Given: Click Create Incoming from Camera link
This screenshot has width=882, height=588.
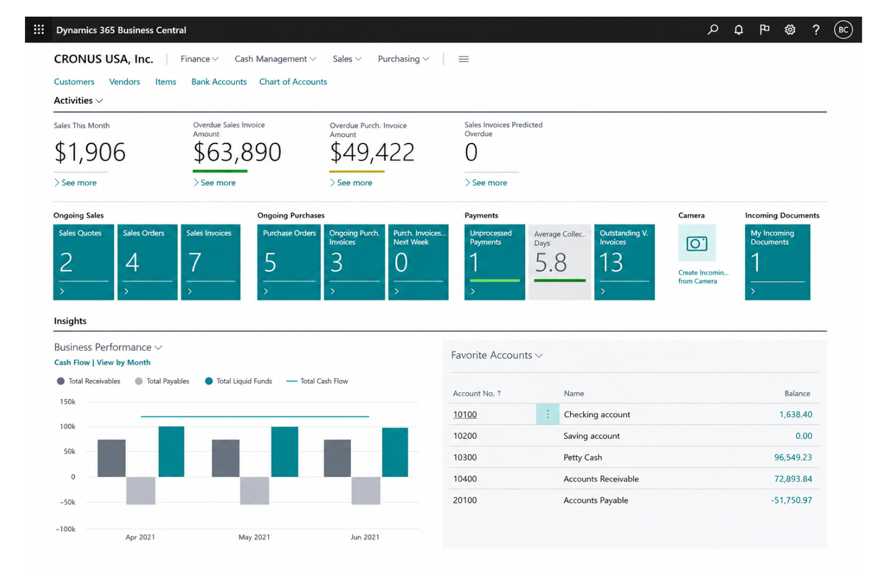Looking at the screenshot, I should [703, 277].
